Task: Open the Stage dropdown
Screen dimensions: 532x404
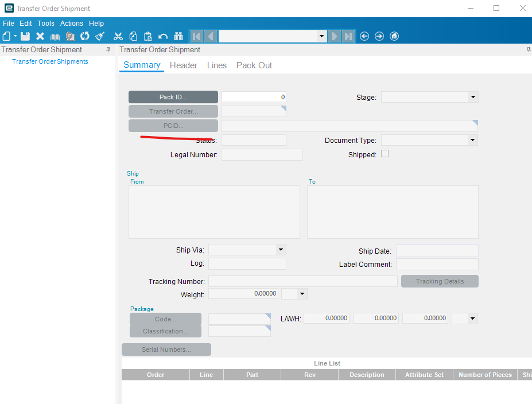Action: (473, 97)
